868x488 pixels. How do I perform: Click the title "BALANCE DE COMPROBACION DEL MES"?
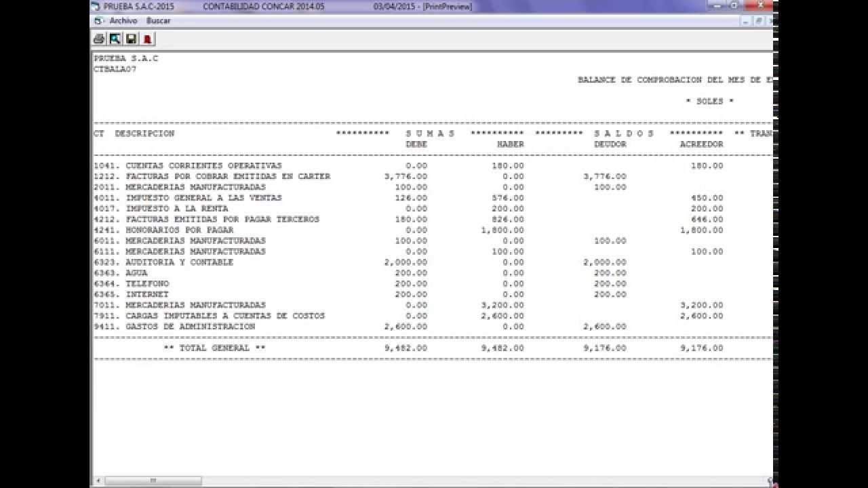pyautogui.click(x=663, y=80)
